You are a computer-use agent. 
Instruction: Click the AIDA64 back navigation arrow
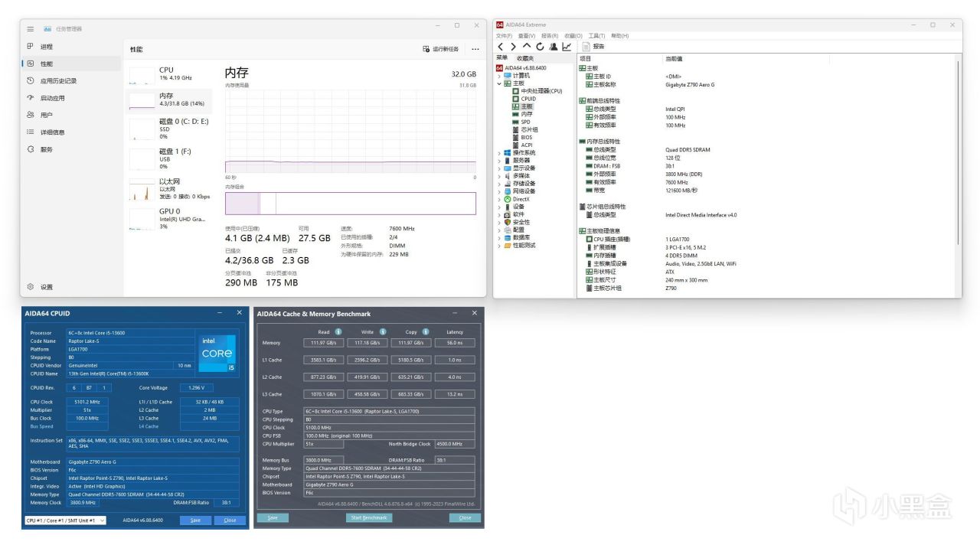[x=501, y=47]
